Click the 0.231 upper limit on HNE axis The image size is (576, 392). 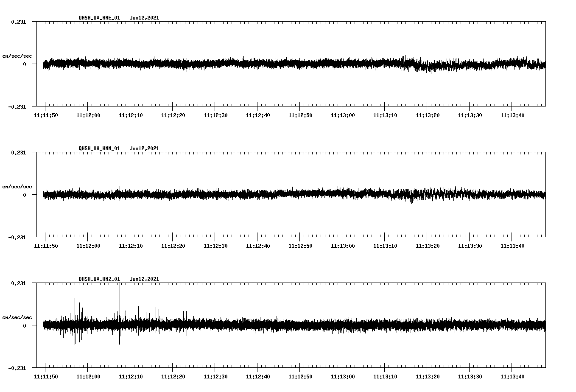[x=19, y=22]
